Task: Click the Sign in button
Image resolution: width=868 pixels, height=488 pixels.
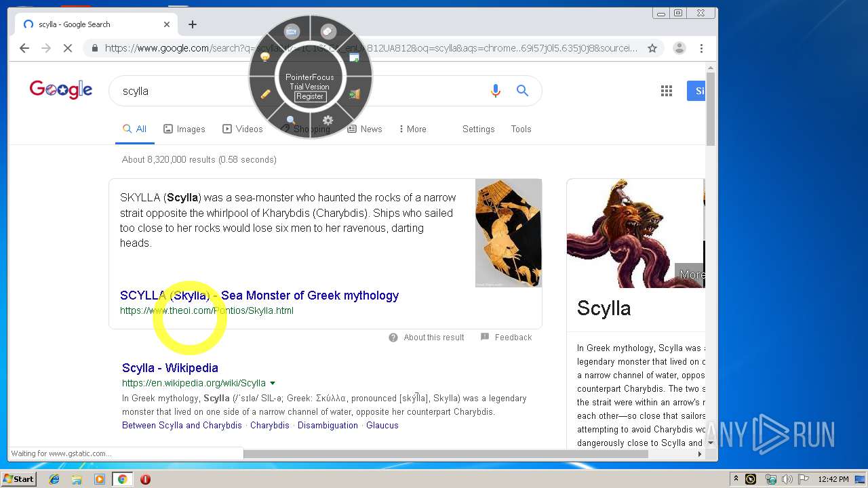Action: (696, 91)
